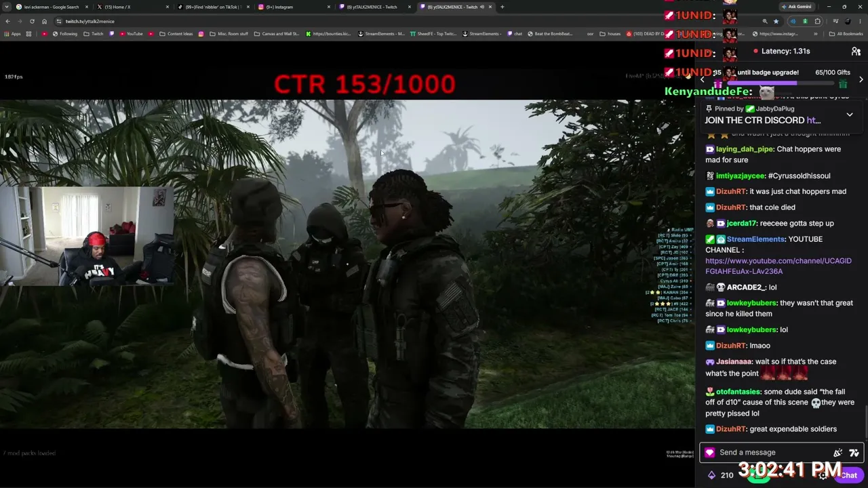
Task: Open the StreamElements YouTube channel link
Action: (778, 266)
